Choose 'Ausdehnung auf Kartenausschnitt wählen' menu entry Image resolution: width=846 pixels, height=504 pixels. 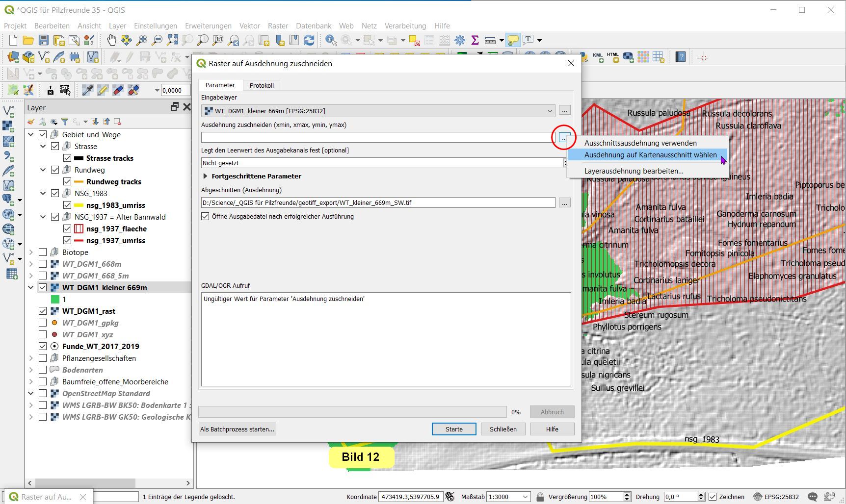tap(650, 155)
